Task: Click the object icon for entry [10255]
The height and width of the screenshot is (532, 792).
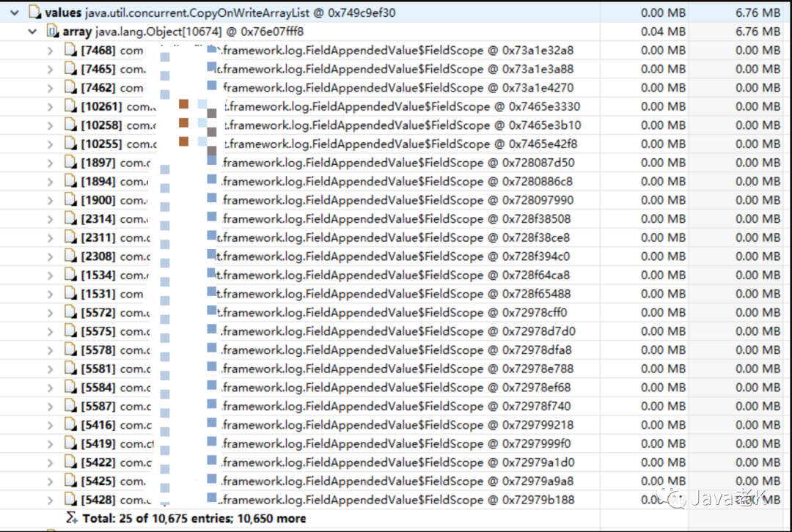Action: point(70,144)
